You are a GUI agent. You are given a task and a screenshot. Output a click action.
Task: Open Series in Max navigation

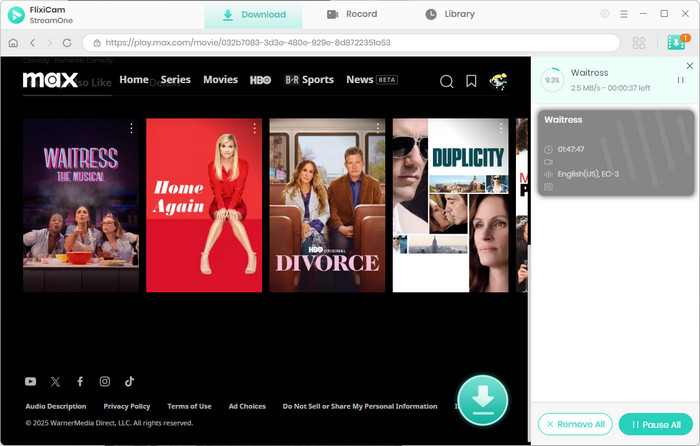[x=175, y=80]
